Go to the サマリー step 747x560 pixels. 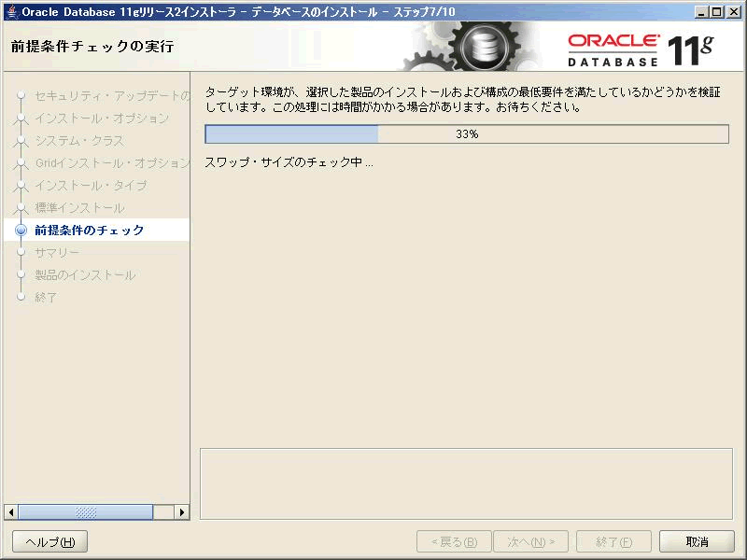click(57, 253)
